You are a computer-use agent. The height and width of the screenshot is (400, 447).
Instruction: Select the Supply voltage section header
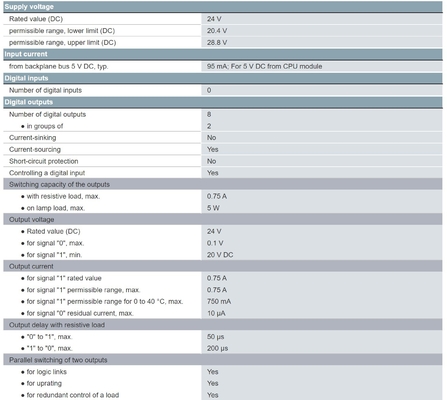(x=223, y=7)
